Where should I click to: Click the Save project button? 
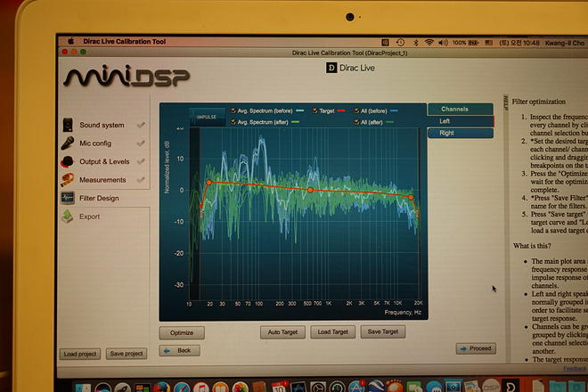coord(127,354)
